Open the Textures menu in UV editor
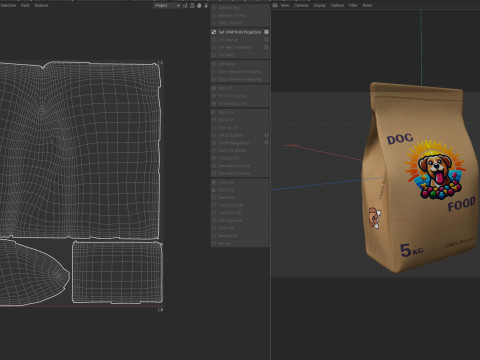This screenshot has width=480, height=360. click(x=41, y=5)
